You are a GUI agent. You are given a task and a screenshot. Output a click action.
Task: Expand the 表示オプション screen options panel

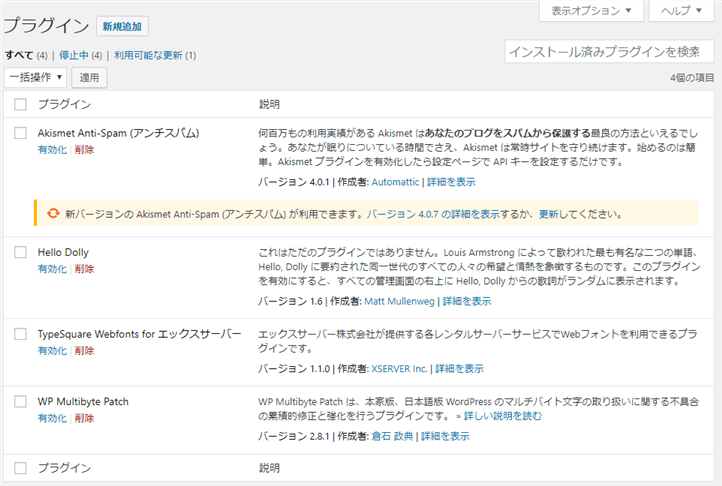coord(591,11)
